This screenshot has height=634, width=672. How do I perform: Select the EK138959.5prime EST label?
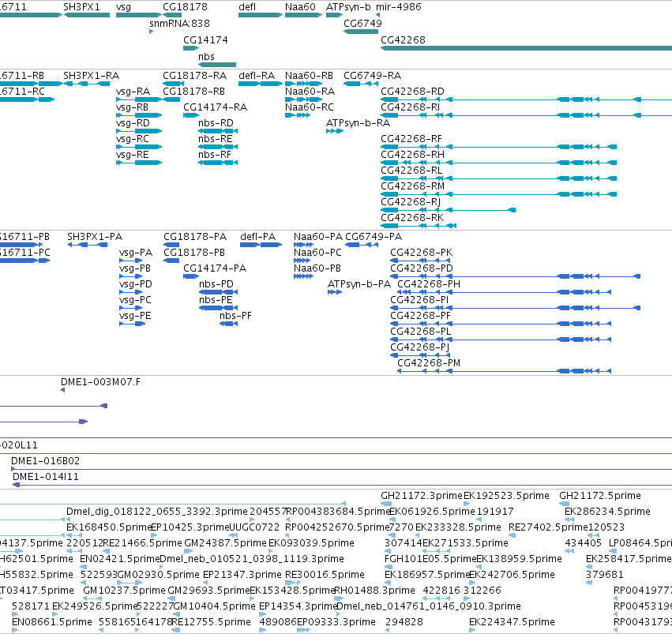pyautogui.click(x=519, y=559)
